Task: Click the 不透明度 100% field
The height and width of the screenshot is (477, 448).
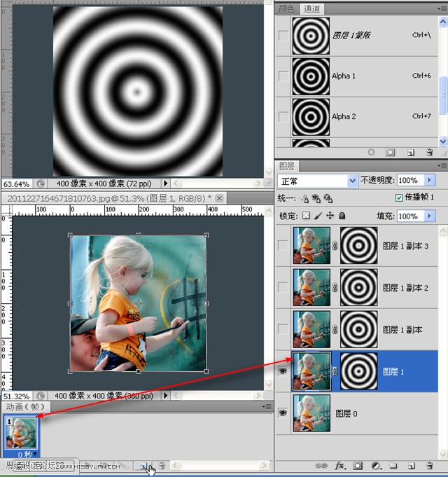Action: click(411, 180)
